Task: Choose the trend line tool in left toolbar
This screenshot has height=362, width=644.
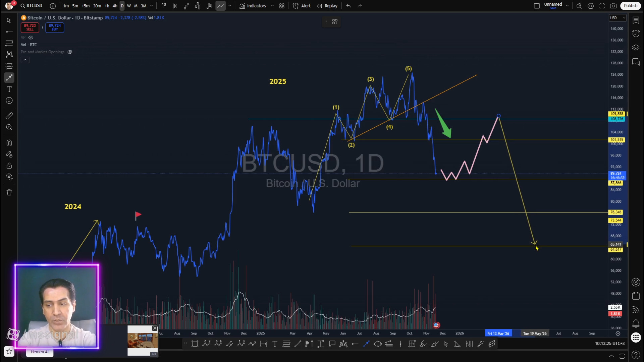Action: pyautogui.click(x=9, y=32)
